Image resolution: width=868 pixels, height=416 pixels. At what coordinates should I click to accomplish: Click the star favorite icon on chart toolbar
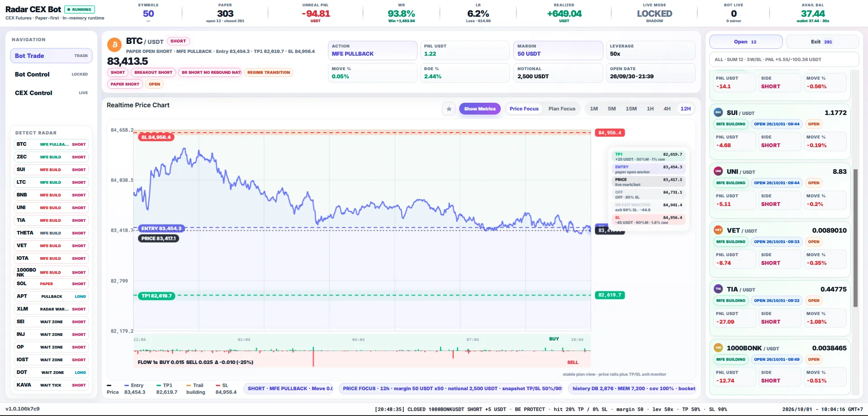point(449,109)
